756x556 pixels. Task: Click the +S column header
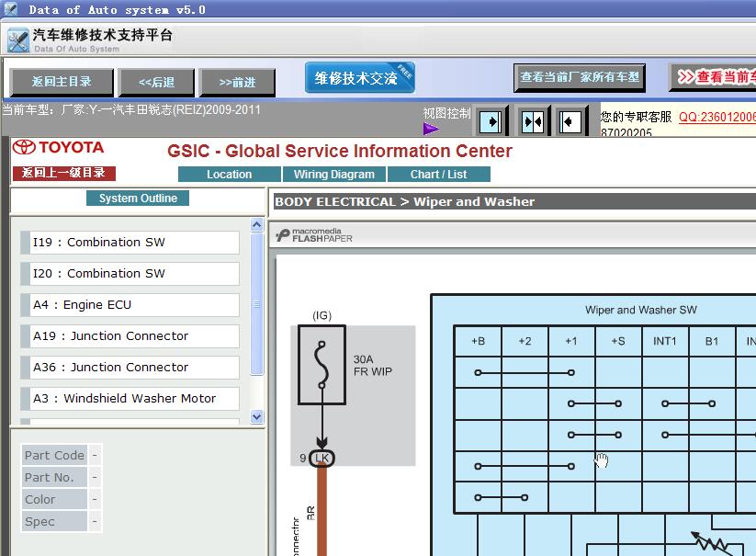tap(618, 342)
